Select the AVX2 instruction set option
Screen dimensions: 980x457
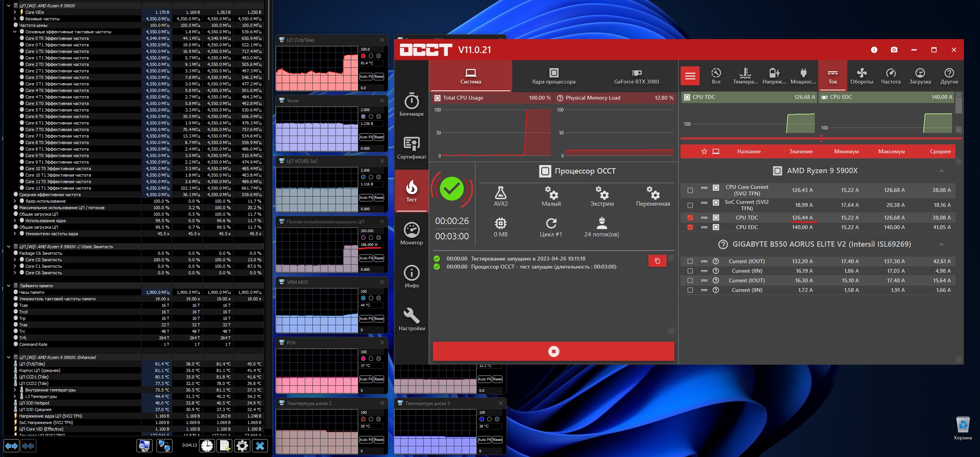[x=500, y=196]
